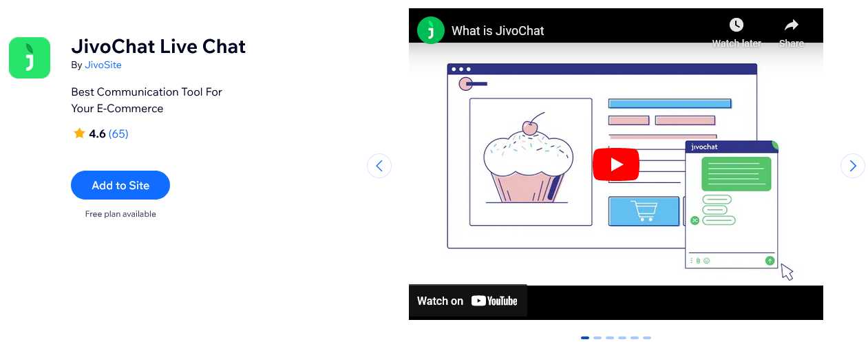
Task: Open the 'What is JivoChat' video title
Action: coord(498,31)
